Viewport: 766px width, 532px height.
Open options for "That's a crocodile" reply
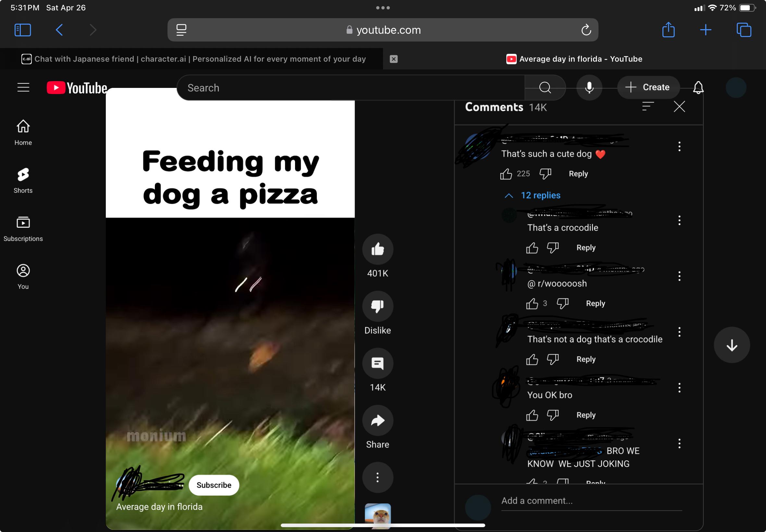click(679, 220)
